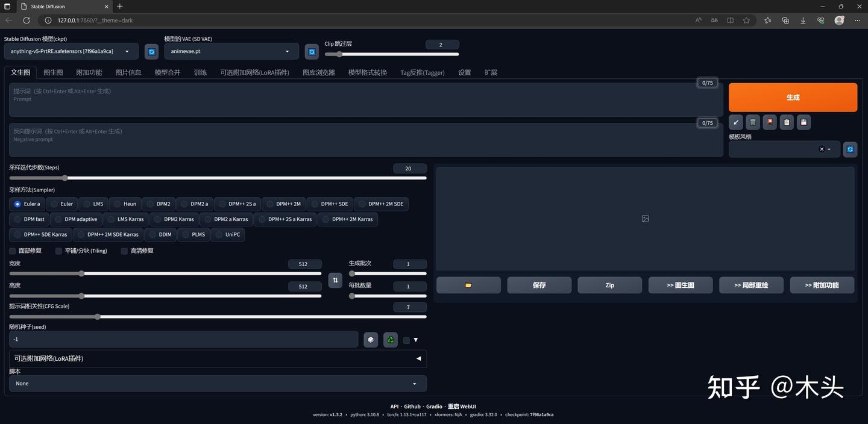Refresh the template style list
Image resolution: width=868 pixels, height=424 pixels.
pyautogui.click(x=850, y=149)
